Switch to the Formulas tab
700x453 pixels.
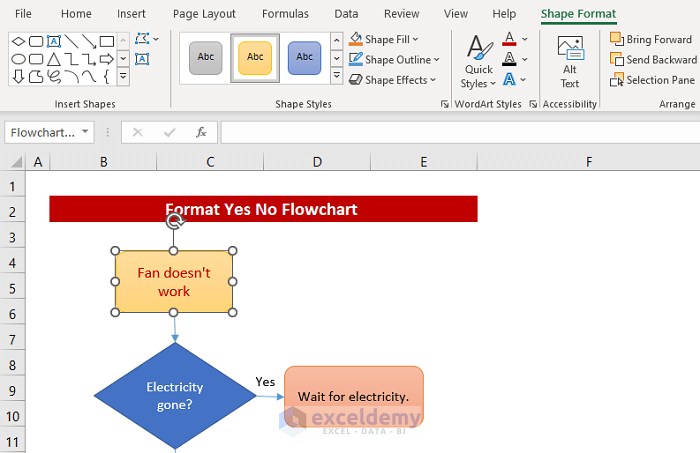click(x=285, y=14)
